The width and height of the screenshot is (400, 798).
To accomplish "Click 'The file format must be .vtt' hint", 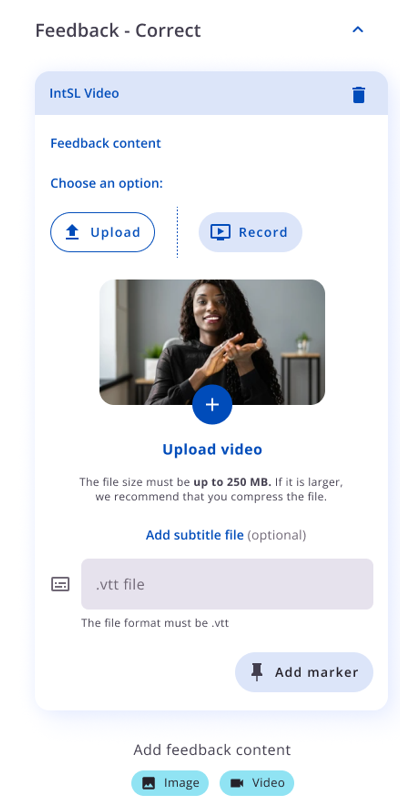I will pyautogui.click(x=155, y=622).
